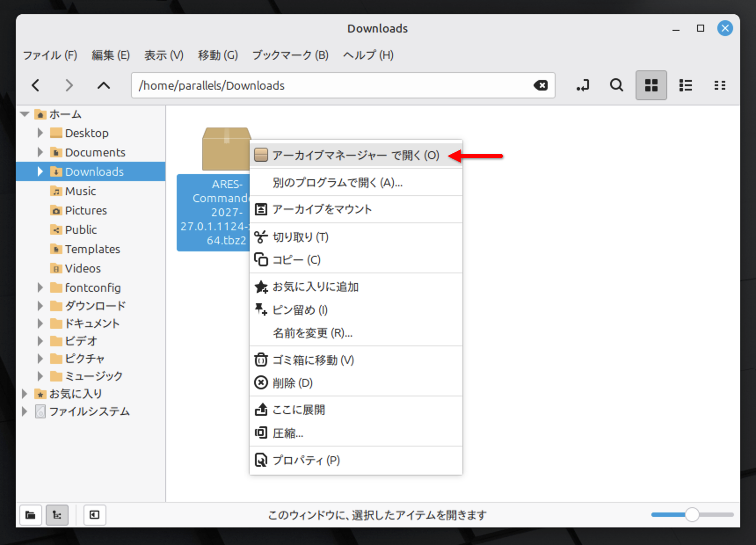Screen dimensions: 756x545
Task: Adjust the icon zoom slider
Action: 692,515
